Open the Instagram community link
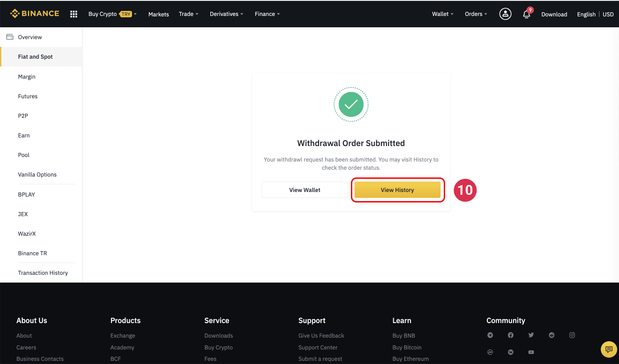The image size is (619, 364). pyautogui.click(x=572, y=335)
